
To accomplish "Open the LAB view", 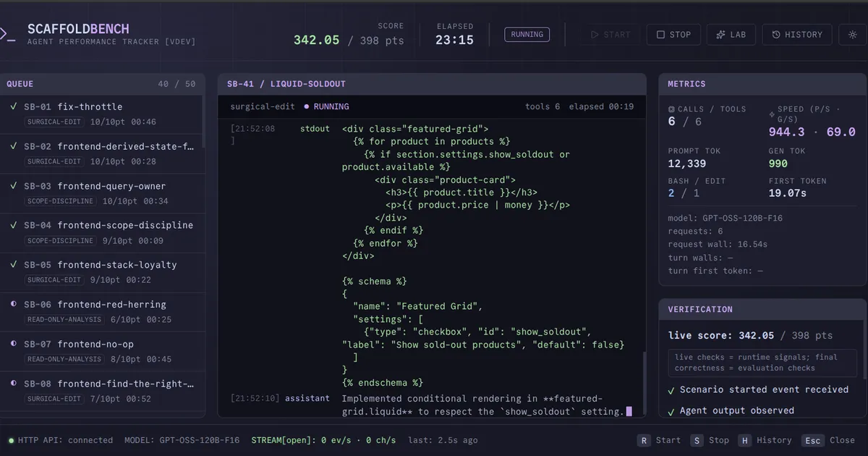I will click(731, 34).
